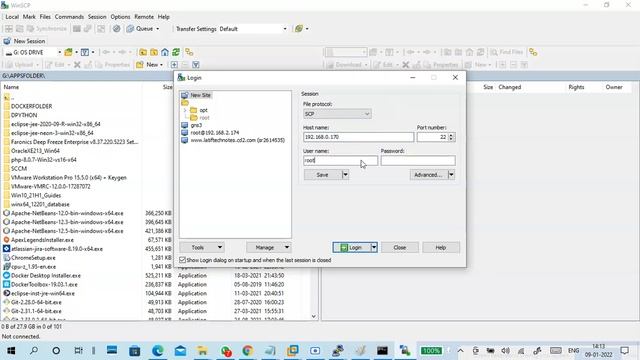
Task: Click the Rights column header in remote panel
Action: click(x=576, y=87)
